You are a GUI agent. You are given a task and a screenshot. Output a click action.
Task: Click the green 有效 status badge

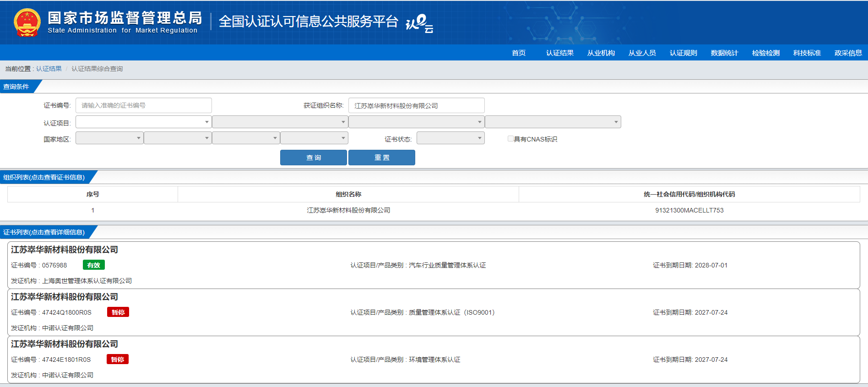94,265
